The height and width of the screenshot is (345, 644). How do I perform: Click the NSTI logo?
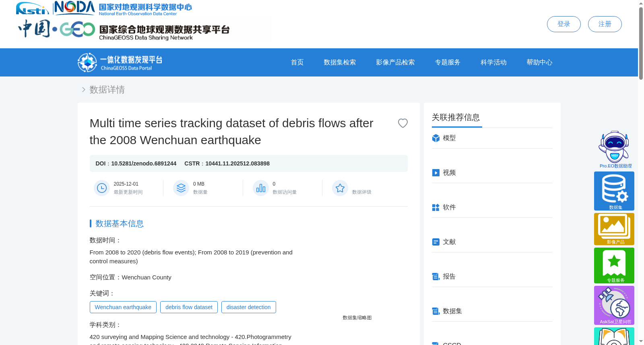[32, 8]
